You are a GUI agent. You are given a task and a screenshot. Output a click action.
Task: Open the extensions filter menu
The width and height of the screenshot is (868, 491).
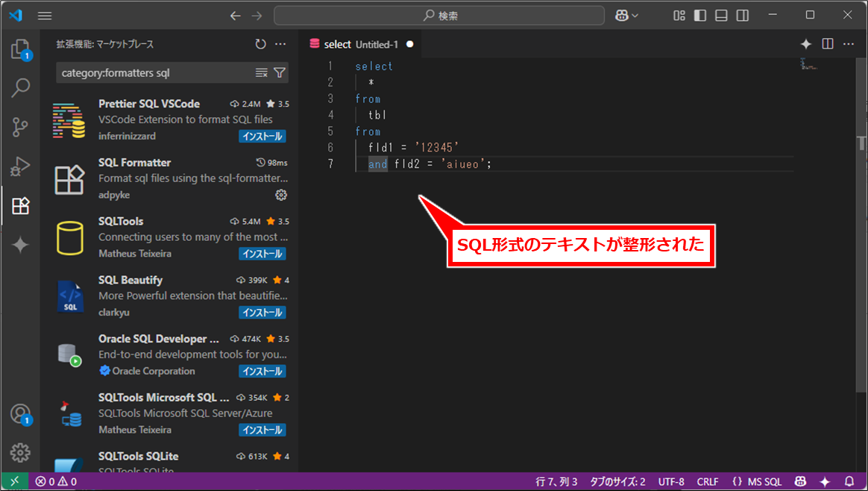[x=280, y=72]
